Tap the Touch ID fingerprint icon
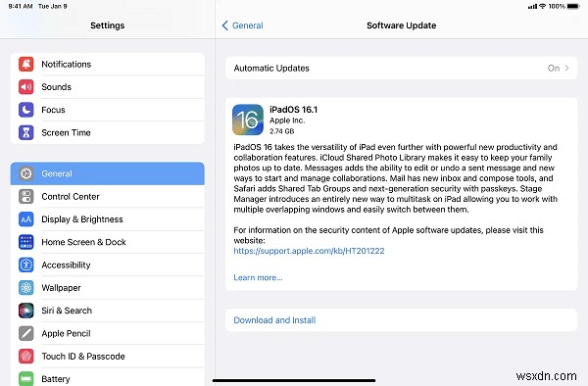Image resolution: width=588 pixels, height=386 pixels. (25, 357)
